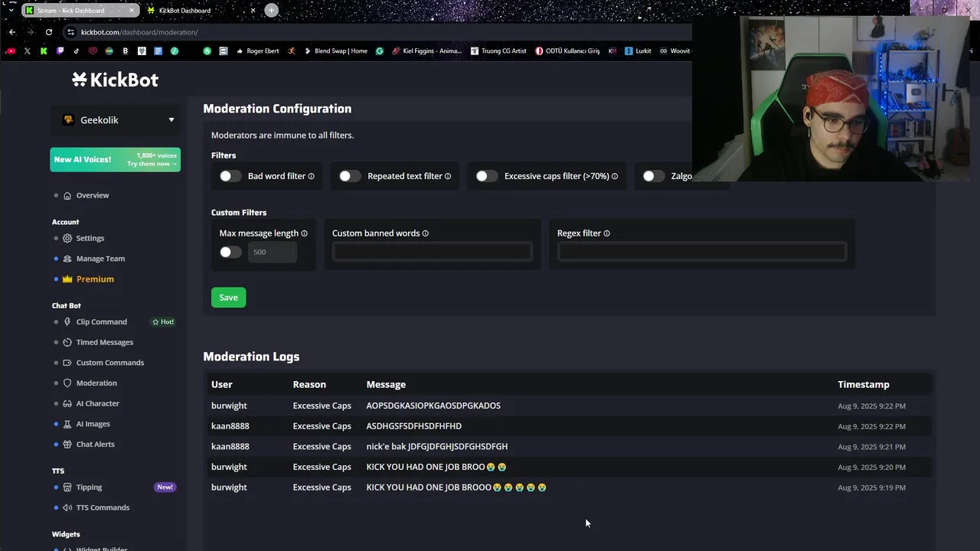Open the X (Twitter) bookmark icon

[x=28, y=51]
